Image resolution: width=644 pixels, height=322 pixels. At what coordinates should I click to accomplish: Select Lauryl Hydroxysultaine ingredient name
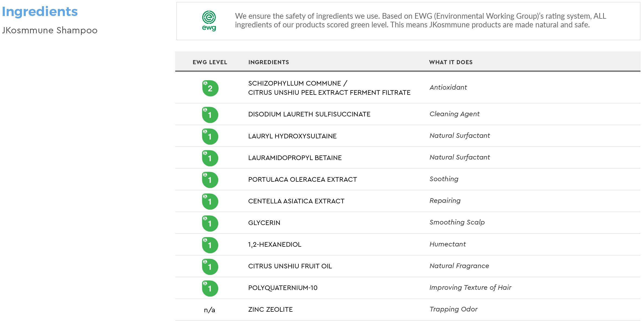(292, 136)
